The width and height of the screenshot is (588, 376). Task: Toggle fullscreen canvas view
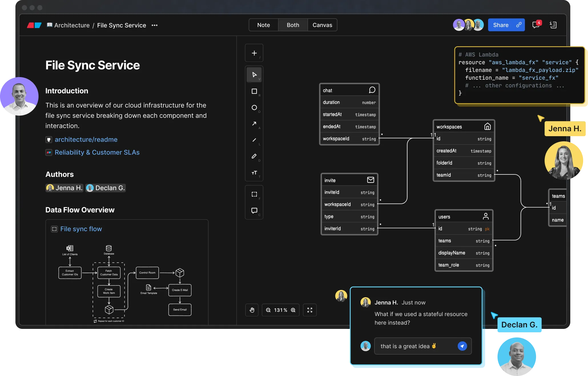coord(310,310)
